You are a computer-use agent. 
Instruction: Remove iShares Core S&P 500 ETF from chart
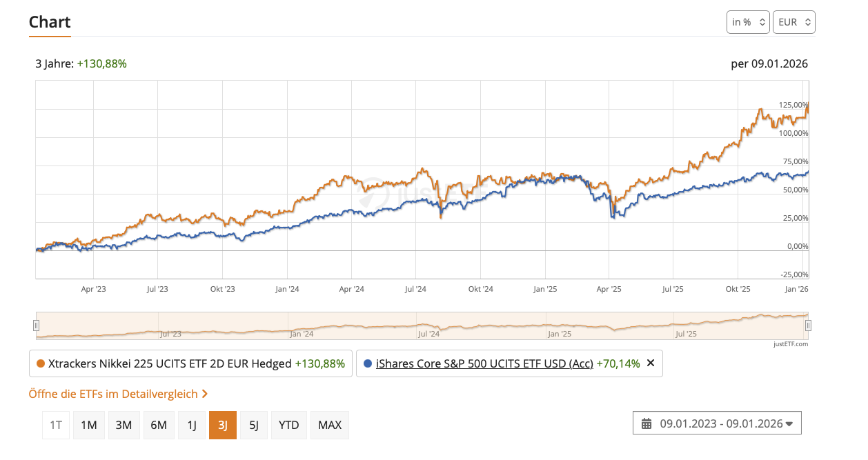point(650,363)
